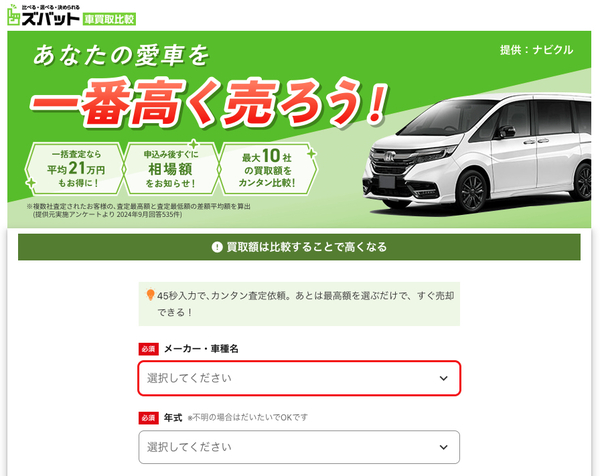Click the あなたの愛車を heading text
The width and height of the screenshot is (600, 476).
(121, 55)
